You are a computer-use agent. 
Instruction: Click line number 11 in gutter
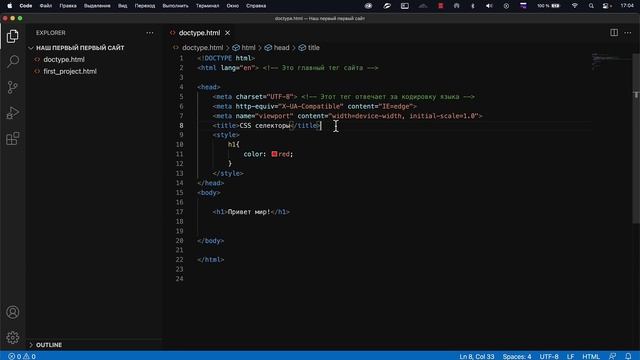click(x=180, y=154)
